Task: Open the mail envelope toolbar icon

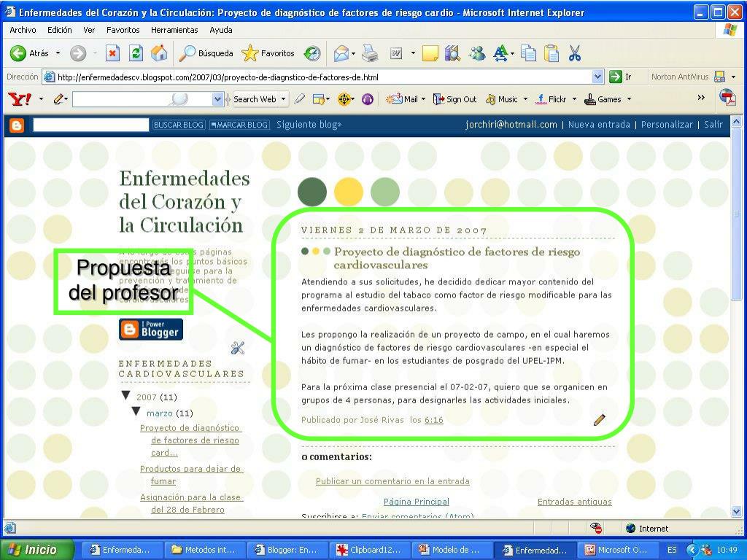Action: [341, 53]
